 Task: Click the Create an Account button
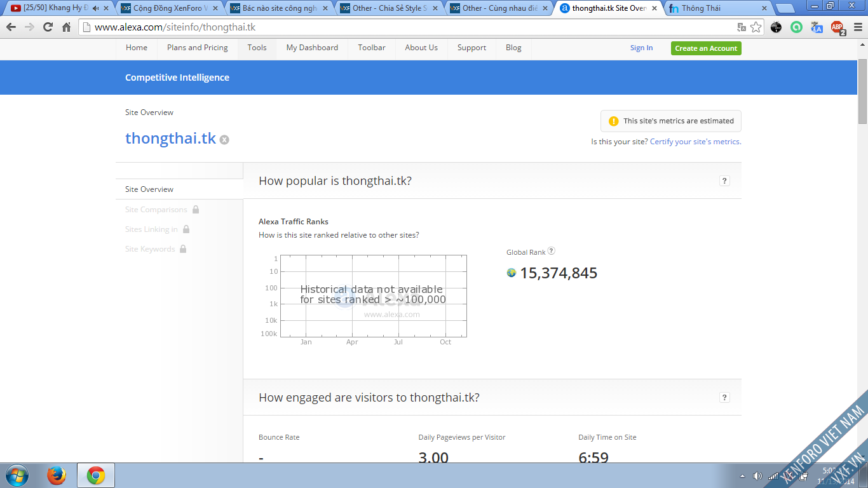[x=706, y=48]
